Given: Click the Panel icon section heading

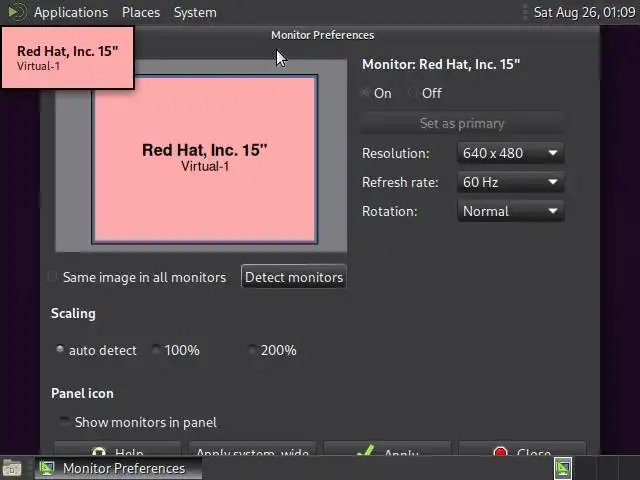Looking at the screenshot, I should click(x=82, y=393).
